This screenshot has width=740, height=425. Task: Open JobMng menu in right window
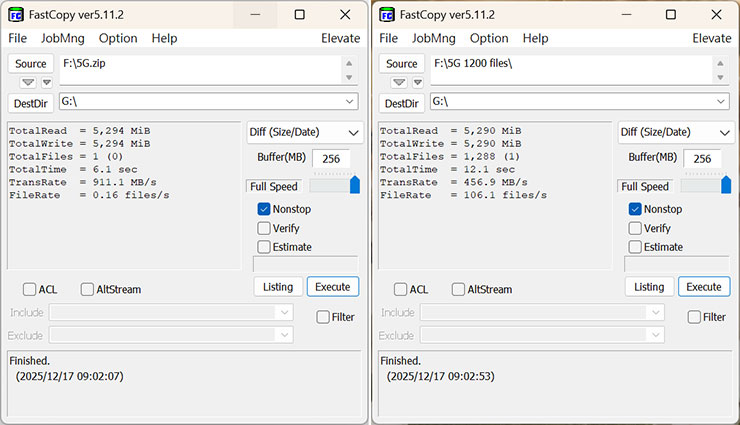(433, 38)
